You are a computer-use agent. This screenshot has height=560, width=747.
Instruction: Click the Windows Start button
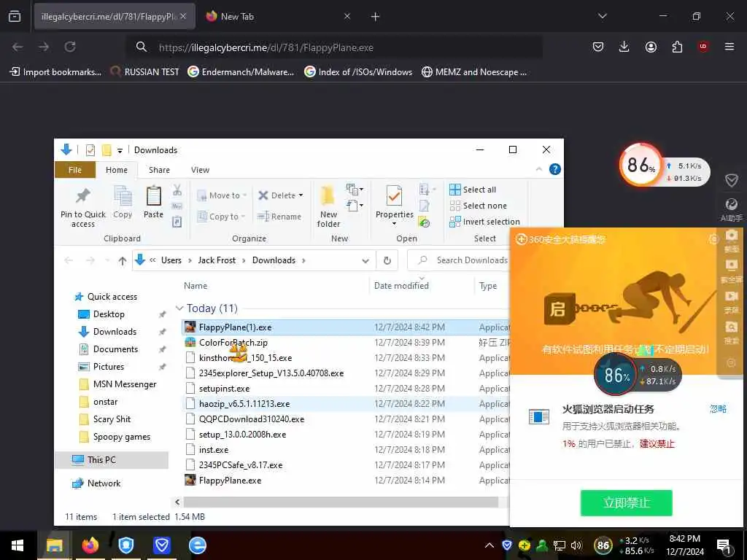coord(18,545)
